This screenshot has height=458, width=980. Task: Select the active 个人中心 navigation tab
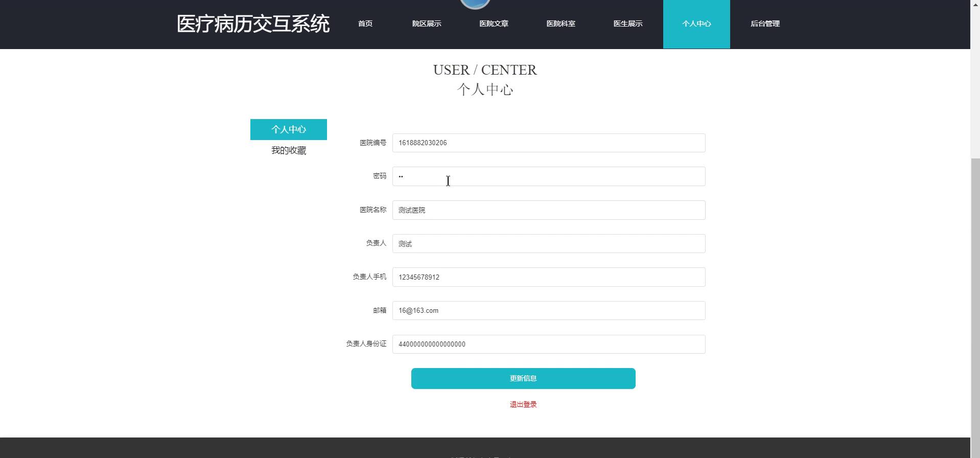coord(696,24)
